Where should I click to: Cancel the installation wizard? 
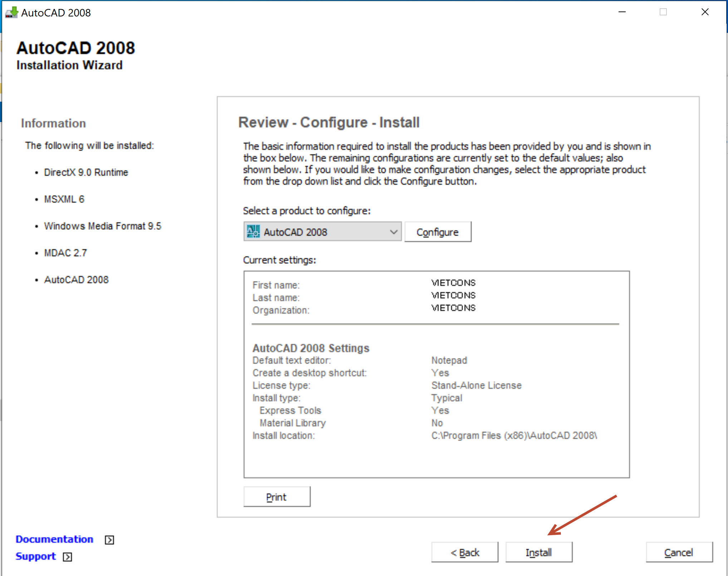tap(678, 552)
